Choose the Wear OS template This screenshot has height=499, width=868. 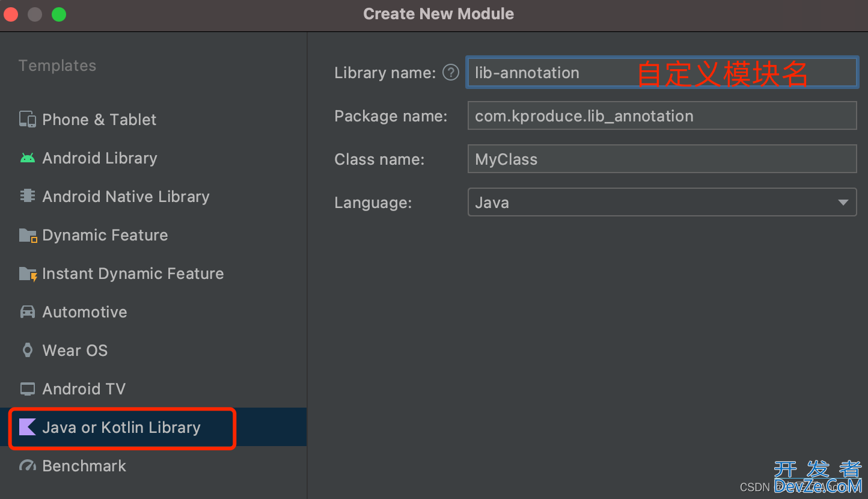tap(75, 351)
